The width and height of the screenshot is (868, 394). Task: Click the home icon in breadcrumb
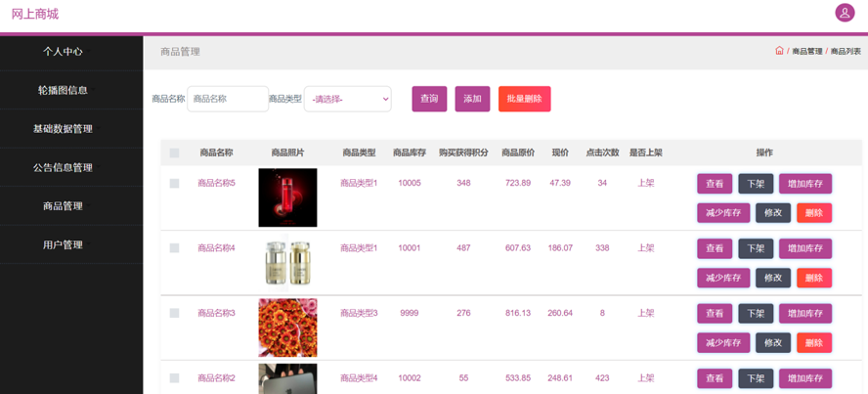point(779,51)
